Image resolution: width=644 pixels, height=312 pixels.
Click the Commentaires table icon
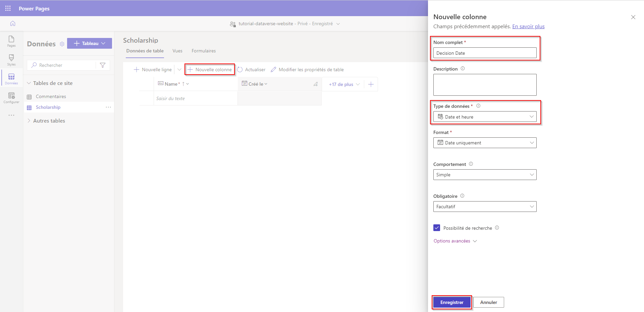29,97
